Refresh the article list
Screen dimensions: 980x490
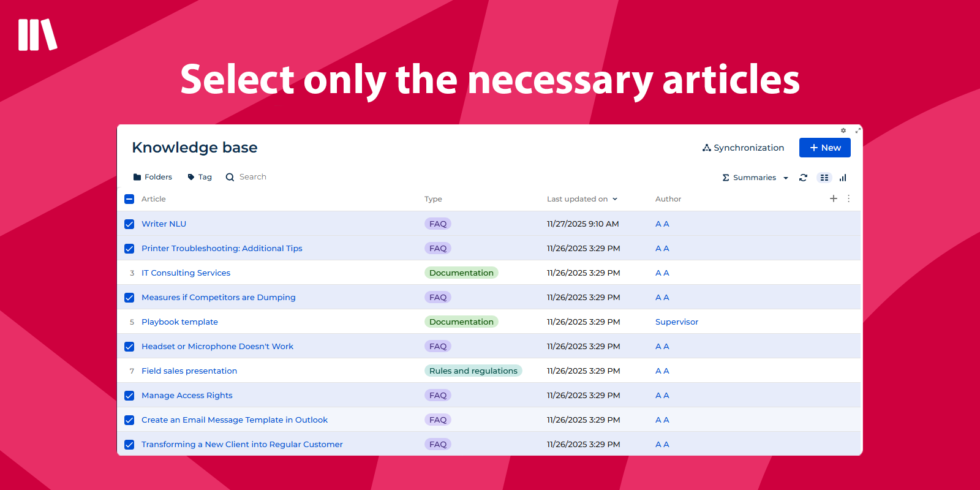tap(803, 178)
